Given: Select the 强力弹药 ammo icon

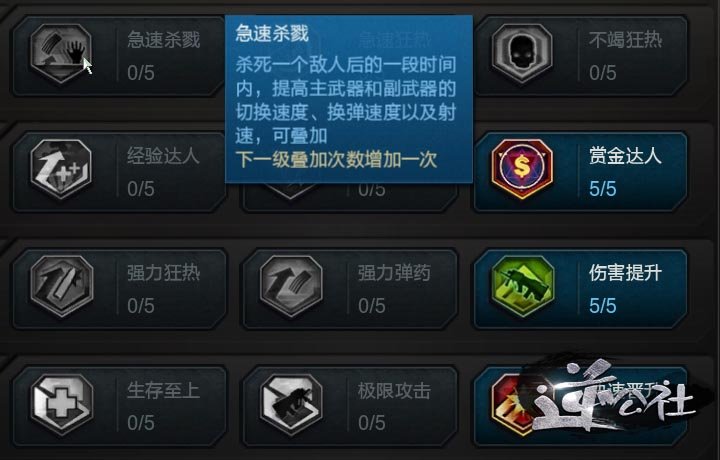Looking at the screenshot, I should pos(291,286).
